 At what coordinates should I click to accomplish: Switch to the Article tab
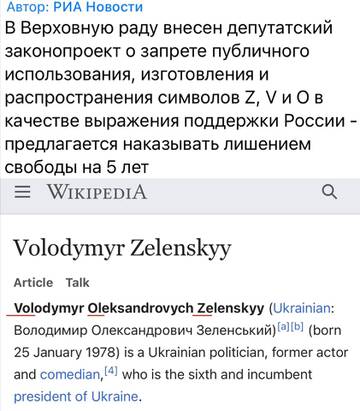coord(33,283)
